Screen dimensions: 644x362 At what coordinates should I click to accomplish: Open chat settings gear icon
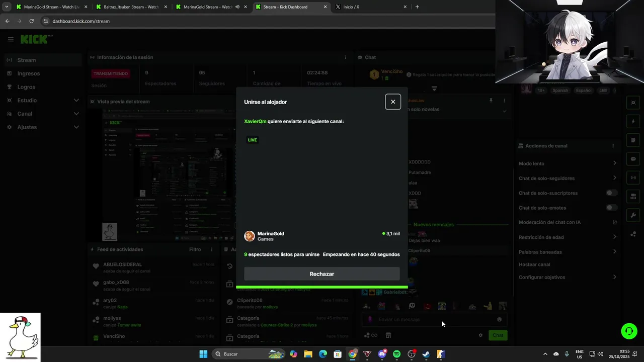click(480, 335)
